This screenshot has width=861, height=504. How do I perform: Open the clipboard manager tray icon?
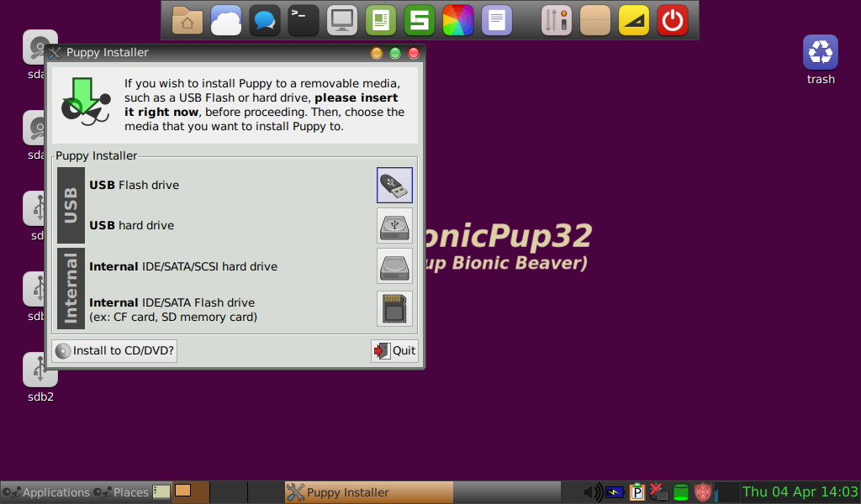(x=637, y=492)
